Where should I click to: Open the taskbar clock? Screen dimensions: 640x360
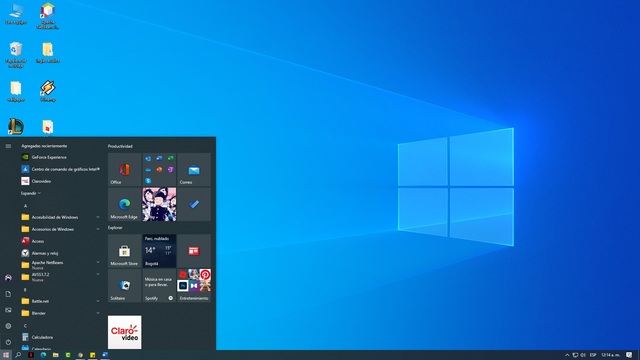[x=611, y=355]
